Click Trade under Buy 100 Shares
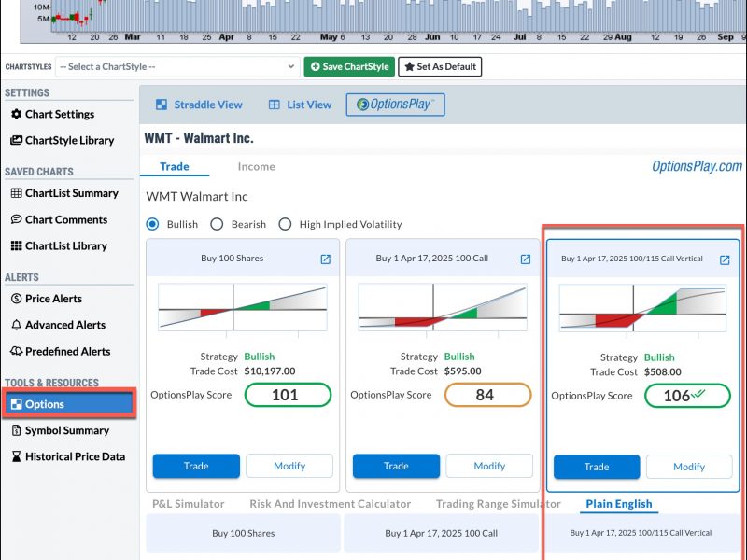The image size is (747, 560). tap(196, 466)
